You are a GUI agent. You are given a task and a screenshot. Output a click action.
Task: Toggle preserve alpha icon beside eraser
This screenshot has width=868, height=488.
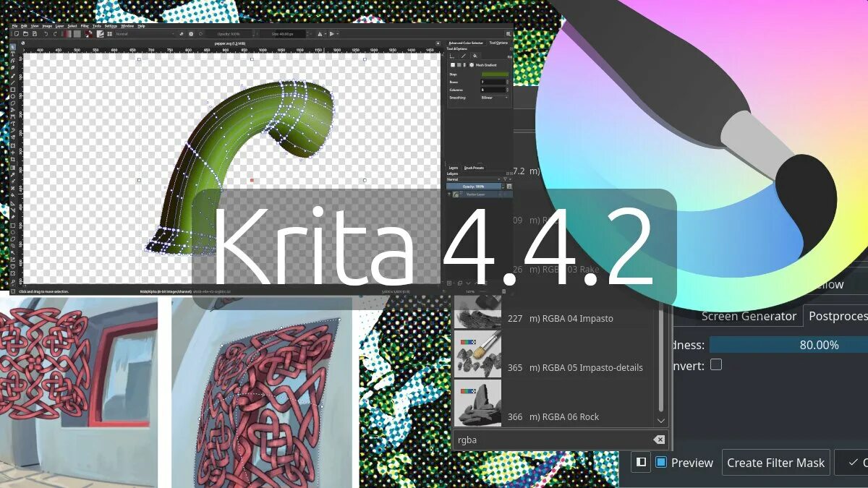click(191, 34)
